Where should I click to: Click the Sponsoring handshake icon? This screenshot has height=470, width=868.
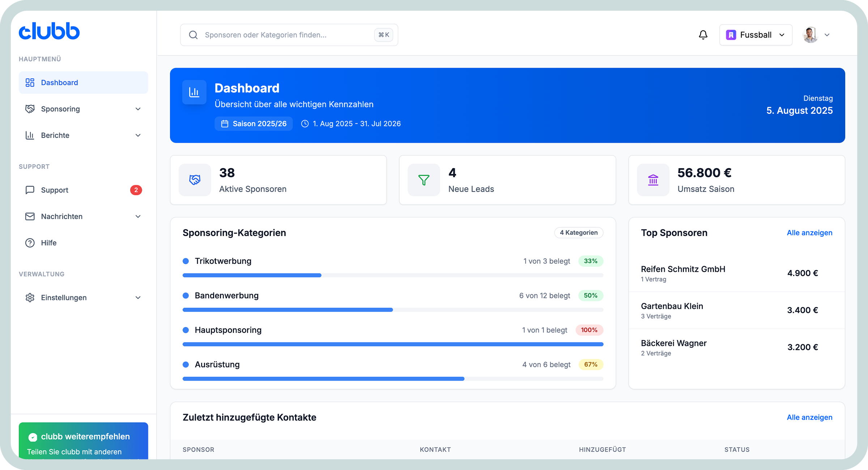(30, 109)
